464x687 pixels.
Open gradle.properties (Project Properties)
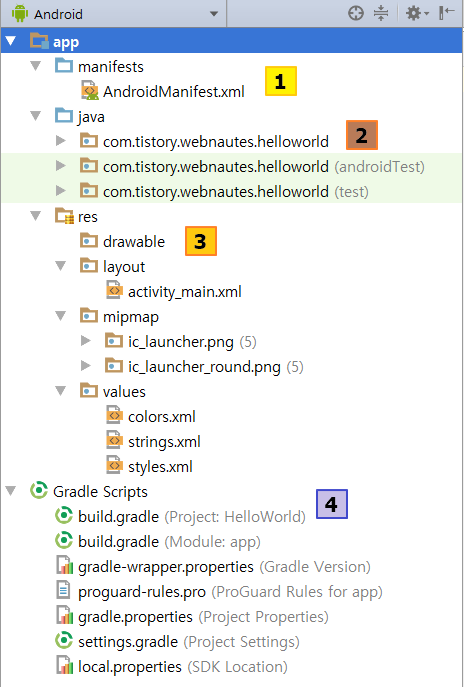click(203, 616)
